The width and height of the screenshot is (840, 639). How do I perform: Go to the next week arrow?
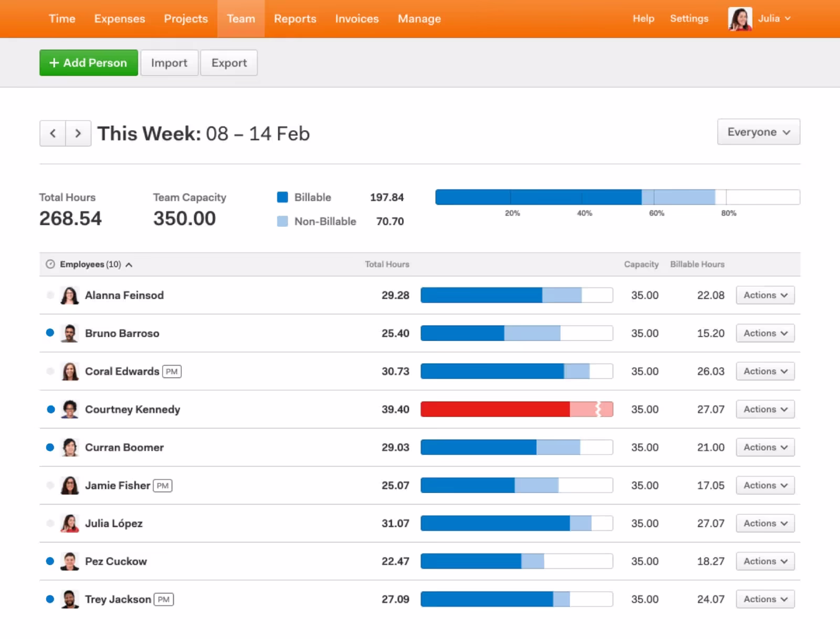[78, 133]
